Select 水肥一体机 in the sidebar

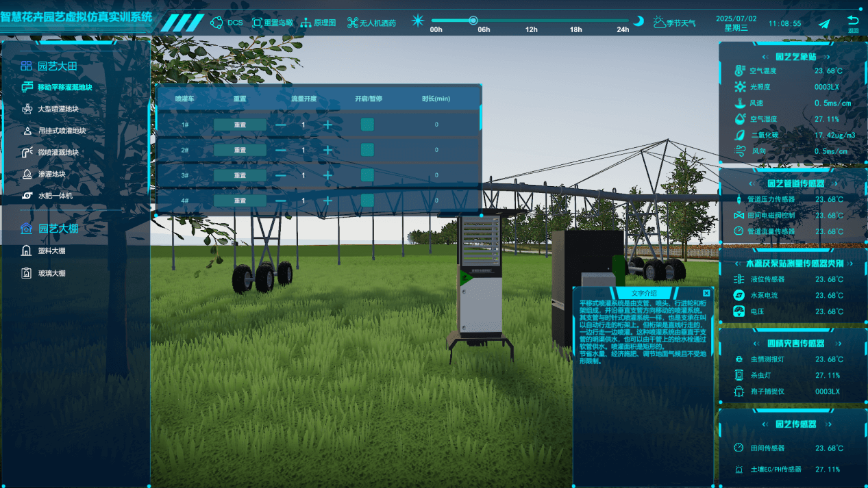[x=55, y=196]
